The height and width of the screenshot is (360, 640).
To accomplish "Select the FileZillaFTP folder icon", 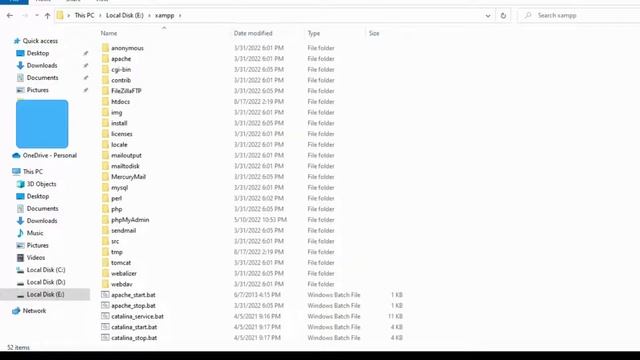I will coord(105,91).
